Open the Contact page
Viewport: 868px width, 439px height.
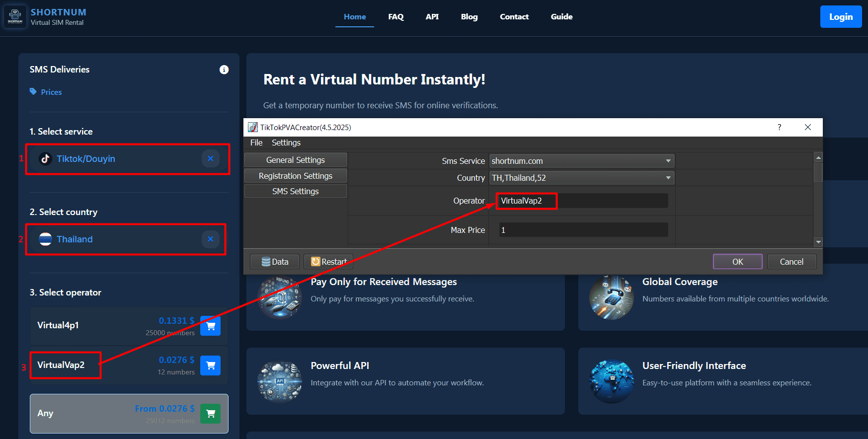point(514,17)
